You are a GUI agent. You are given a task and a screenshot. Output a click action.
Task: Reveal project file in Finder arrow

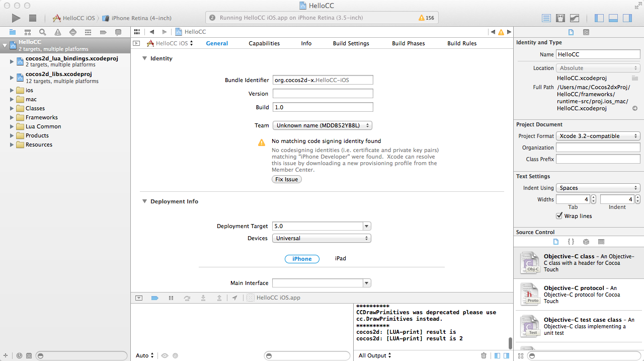635,108
